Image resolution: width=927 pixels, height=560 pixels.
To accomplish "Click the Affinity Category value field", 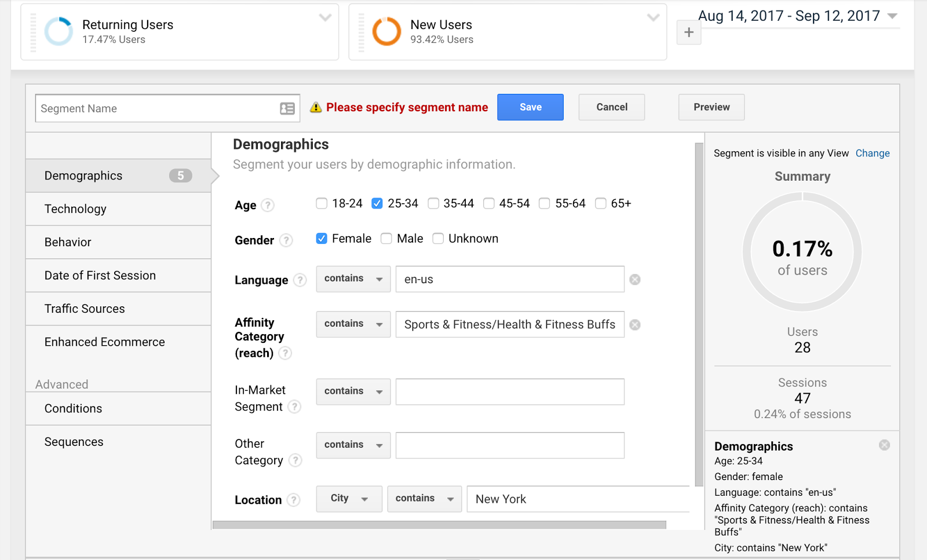I will 510,324.
